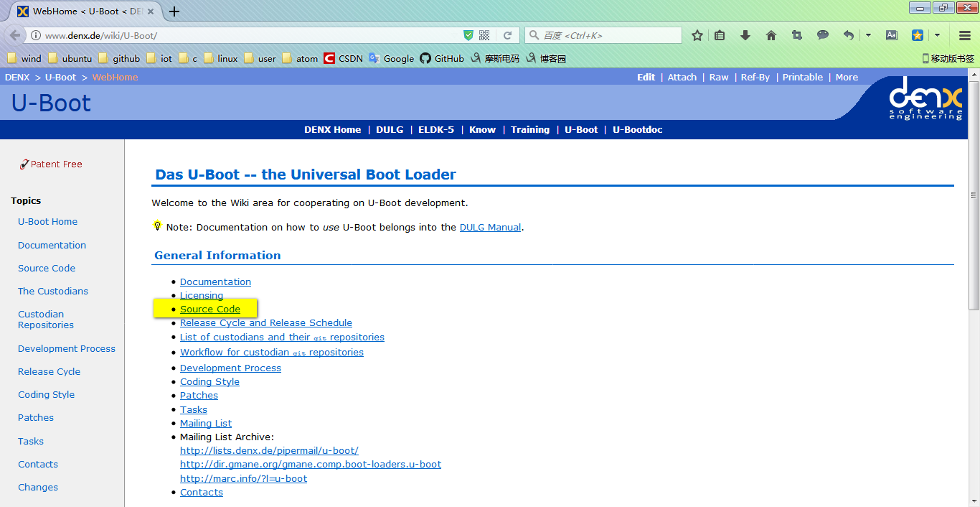Click the chat bubble toolbar icon

click(x=823, y=35)
